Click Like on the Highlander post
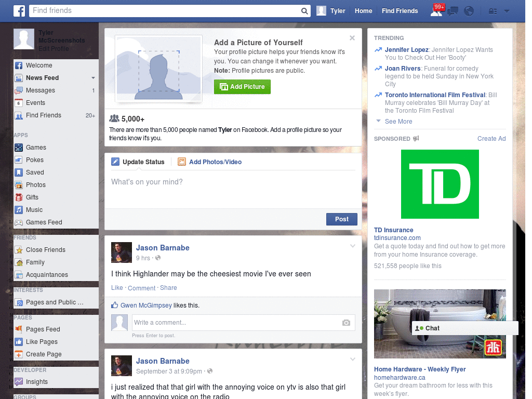This screenshot has width=532, height=399. click(x=117, y=288)
